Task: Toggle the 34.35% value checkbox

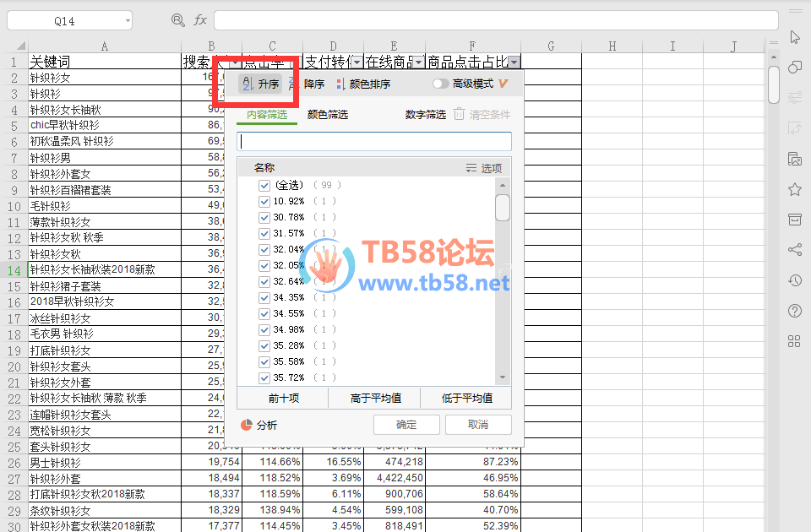Action: pyautogui.click(x=264, y=297)
